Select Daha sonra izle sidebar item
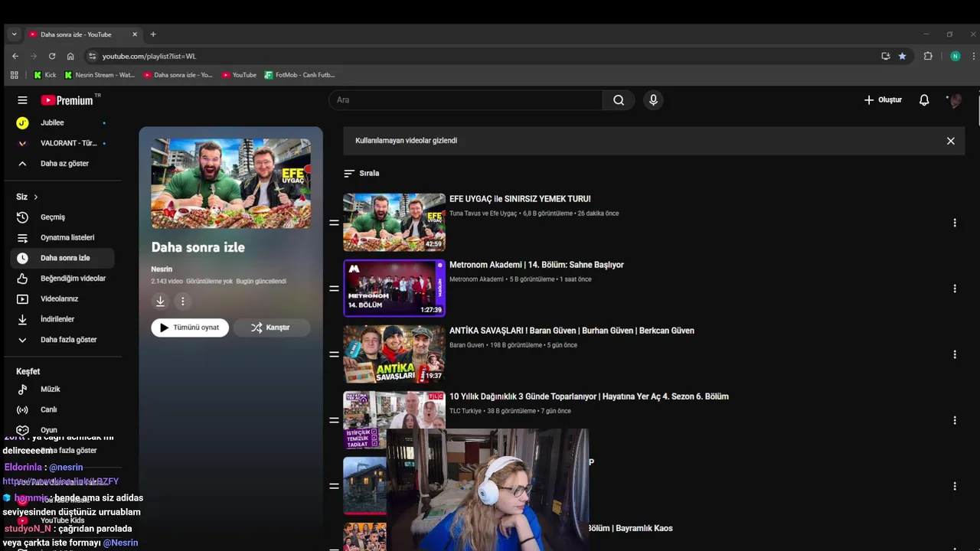The image size is (980, 551). (x=63, y=258)
